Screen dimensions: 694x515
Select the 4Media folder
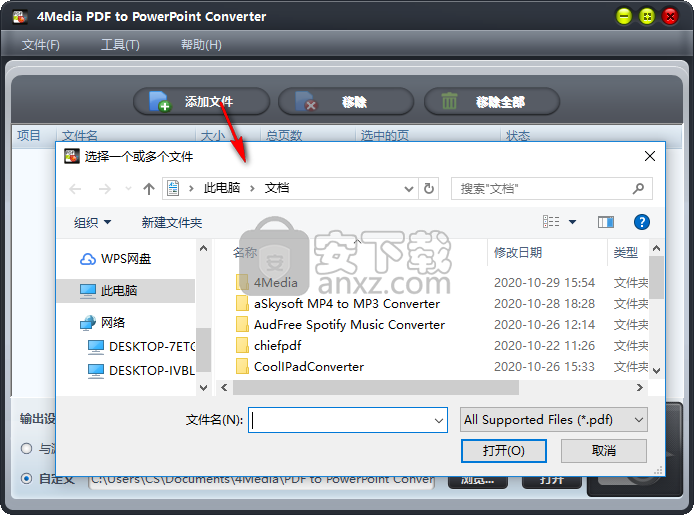click(x=266, y=282)
